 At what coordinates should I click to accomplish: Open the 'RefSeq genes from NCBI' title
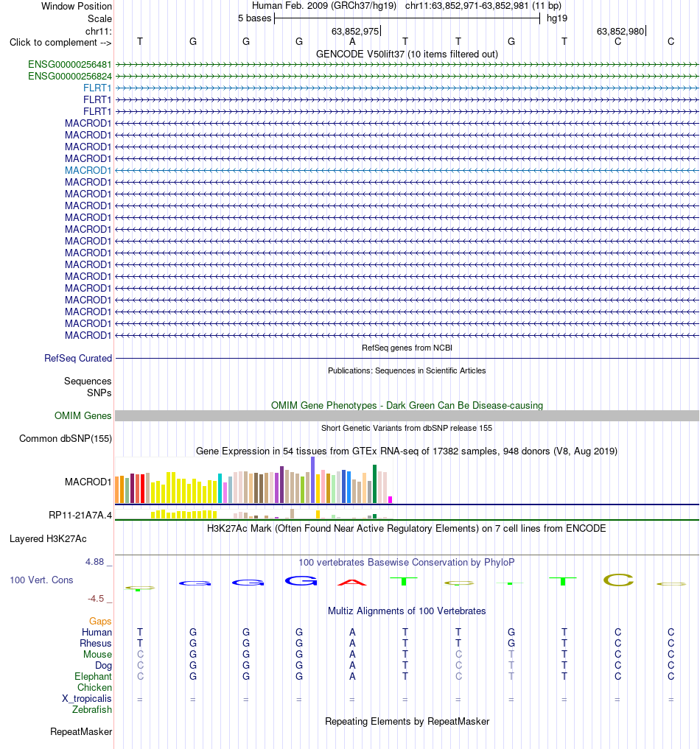pos(407,348)
